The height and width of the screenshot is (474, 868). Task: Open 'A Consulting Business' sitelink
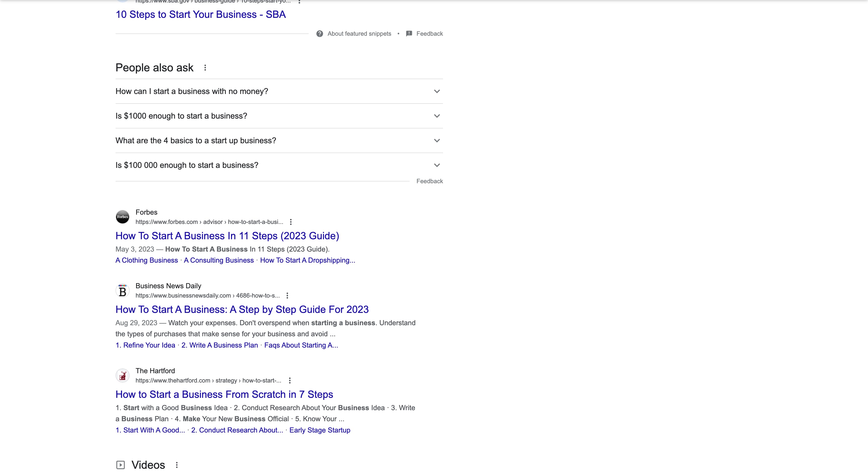click(219, 260)
